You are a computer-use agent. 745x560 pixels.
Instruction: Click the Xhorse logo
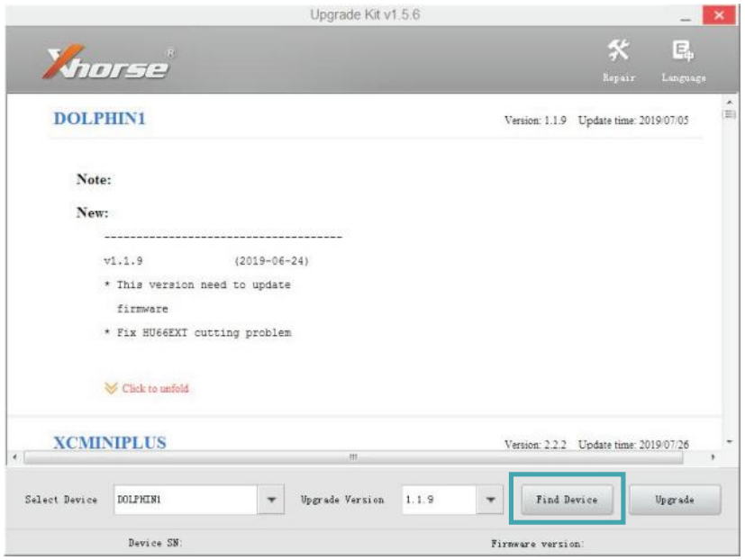click(x=109, y=62)
